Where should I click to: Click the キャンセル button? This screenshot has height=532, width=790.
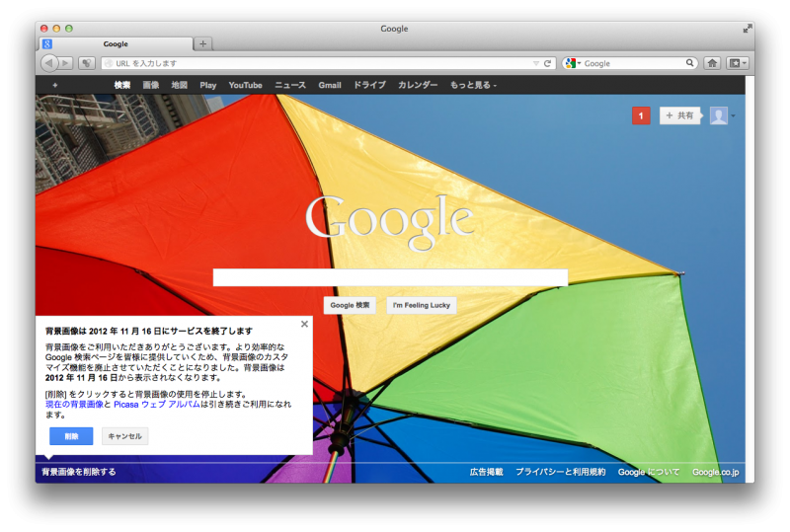pyautogui.click(x=125, y=436)
